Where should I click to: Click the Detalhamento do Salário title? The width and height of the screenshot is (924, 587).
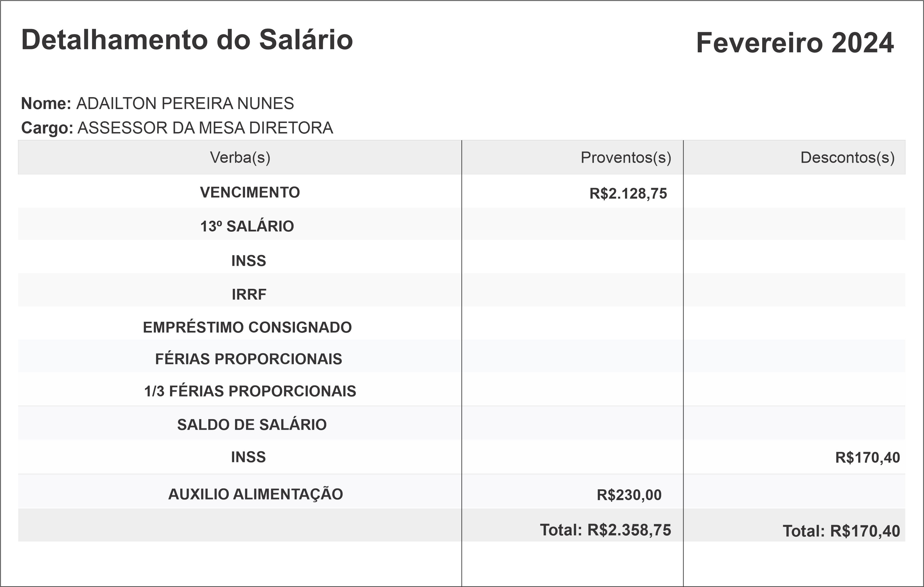tap(187, 40)
